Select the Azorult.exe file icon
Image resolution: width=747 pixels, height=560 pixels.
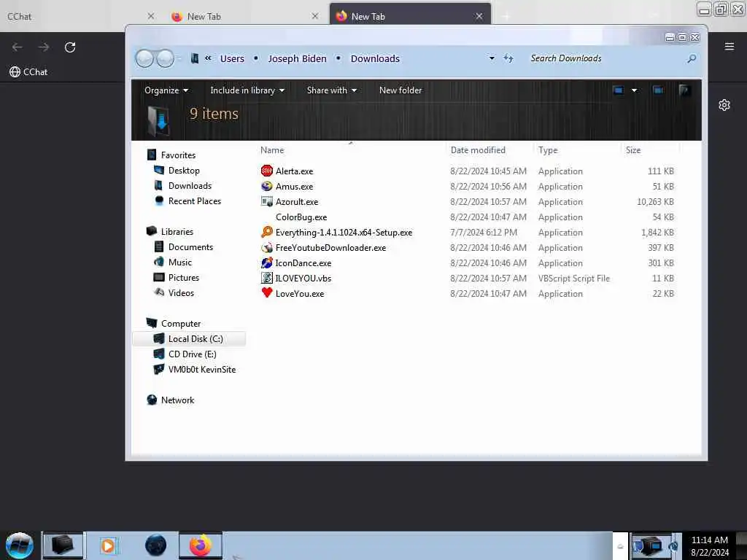(x=267, y=201)
